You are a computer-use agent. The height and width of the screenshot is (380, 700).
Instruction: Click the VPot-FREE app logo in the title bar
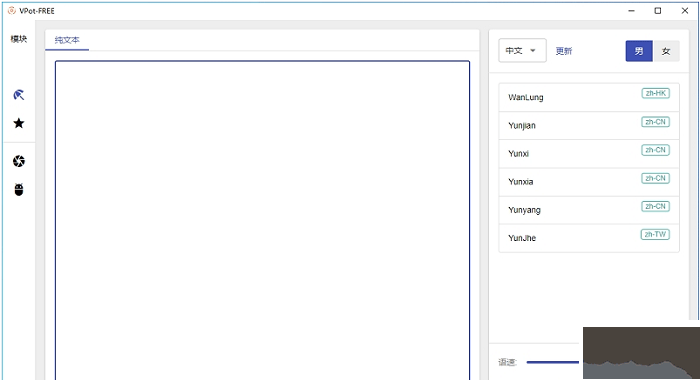point(12,10)
